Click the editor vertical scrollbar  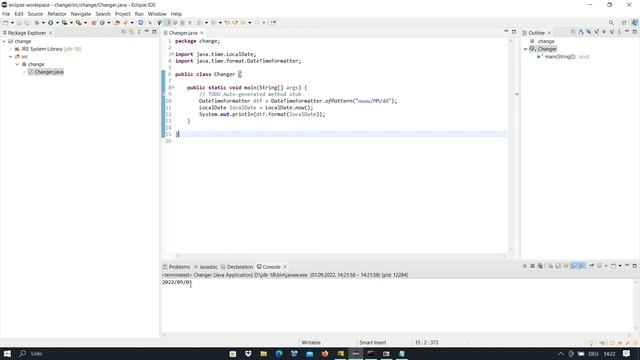[511, 144]
